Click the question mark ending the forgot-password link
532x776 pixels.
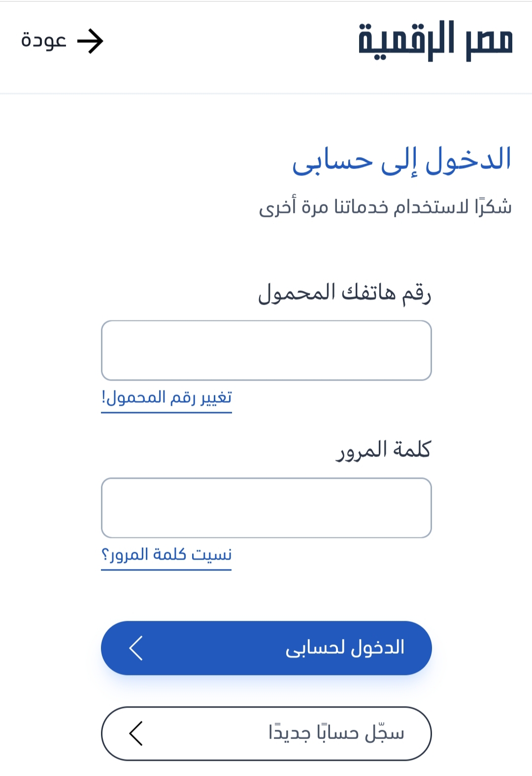click(x=105, y=555)
